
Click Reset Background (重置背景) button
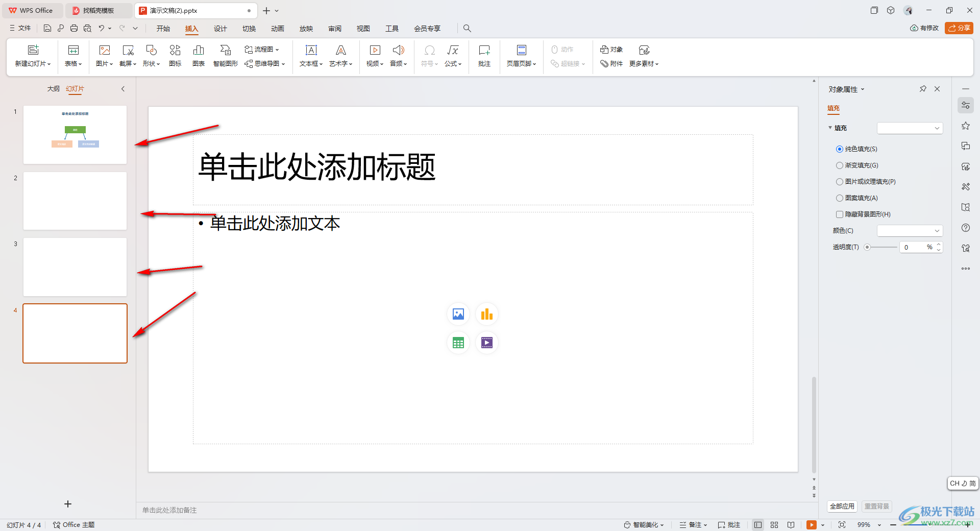point(877,506)
